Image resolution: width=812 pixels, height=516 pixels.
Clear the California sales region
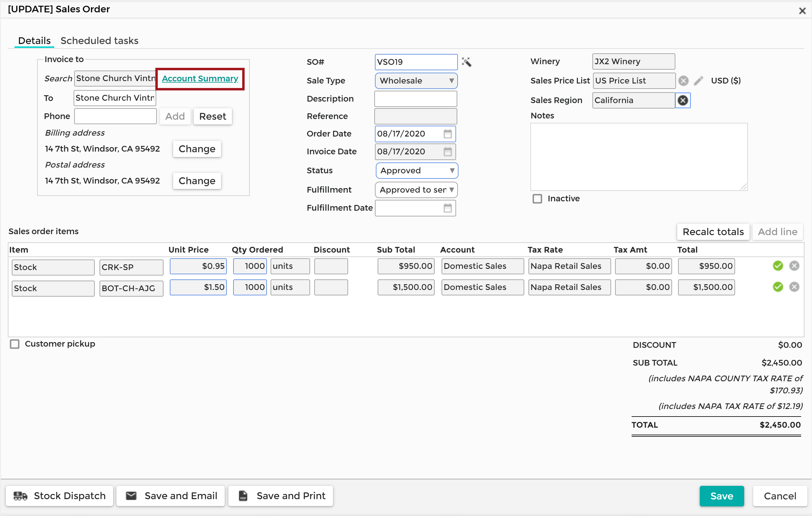pyautogui.click(x=683, y=100)
